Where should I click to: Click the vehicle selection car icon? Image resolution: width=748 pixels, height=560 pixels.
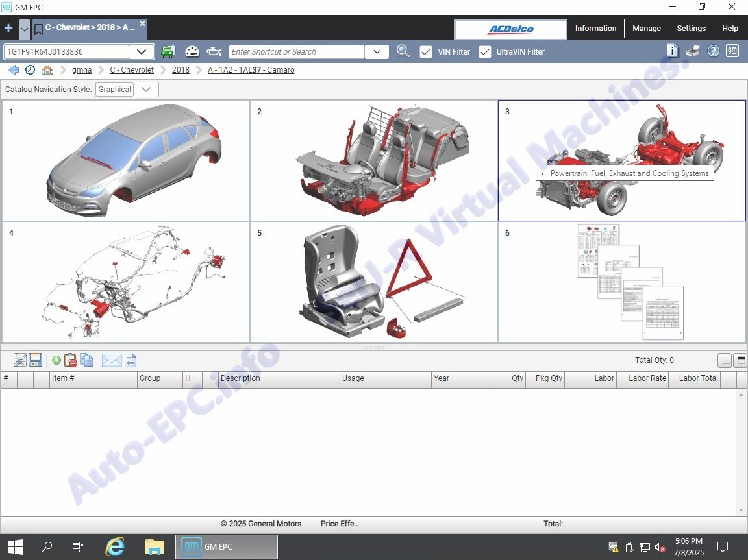tap(168, 52)
